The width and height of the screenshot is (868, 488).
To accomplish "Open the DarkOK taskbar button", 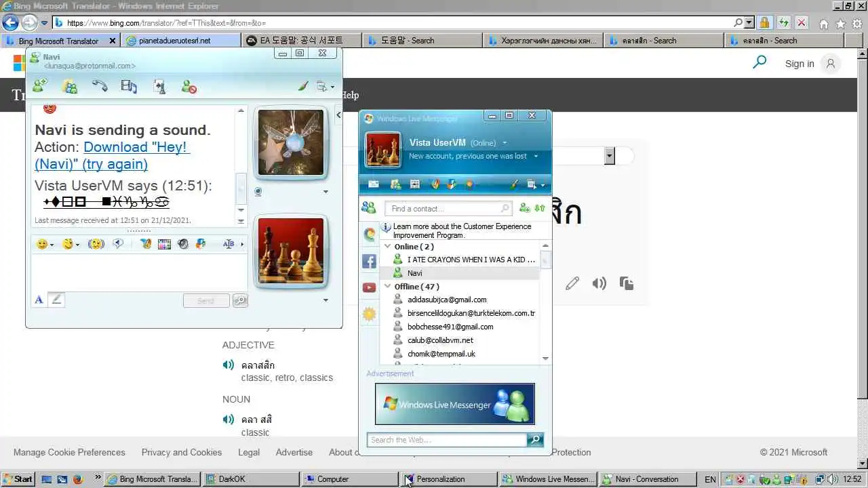I will click(x=251, y=479).
